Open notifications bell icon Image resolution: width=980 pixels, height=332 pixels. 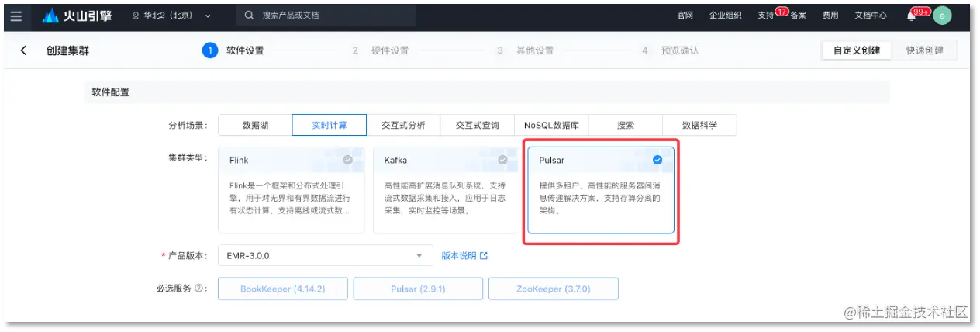911,16
